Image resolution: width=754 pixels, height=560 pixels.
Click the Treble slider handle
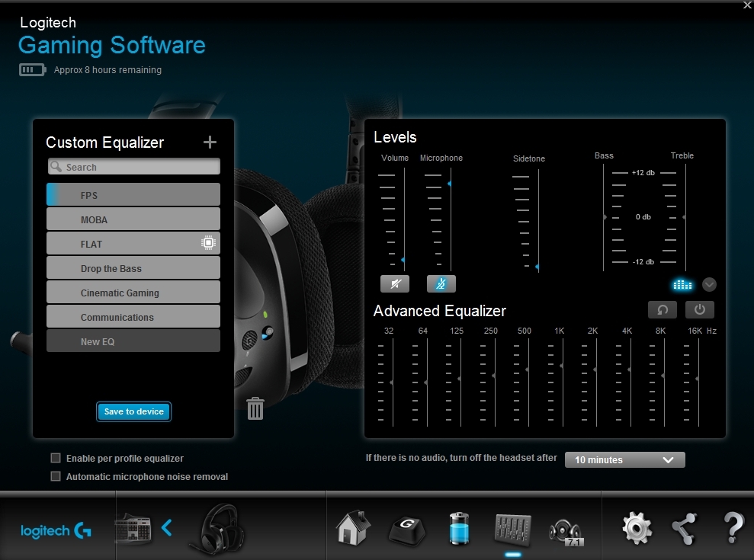(x=685, y=217)
